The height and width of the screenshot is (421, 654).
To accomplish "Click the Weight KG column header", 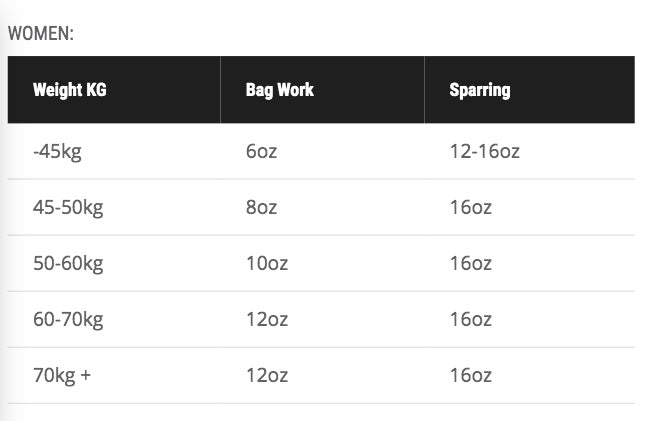I will pyautogui.click(x=69, y=90).
